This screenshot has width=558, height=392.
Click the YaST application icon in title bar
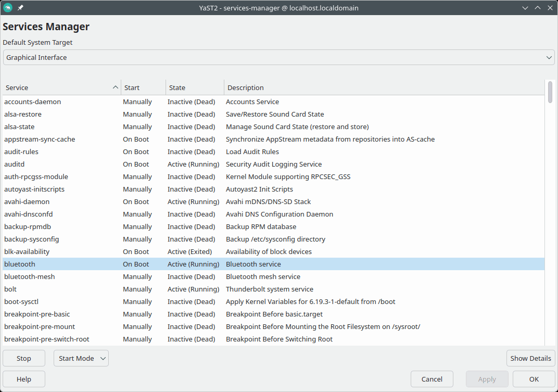pos(8,8)
